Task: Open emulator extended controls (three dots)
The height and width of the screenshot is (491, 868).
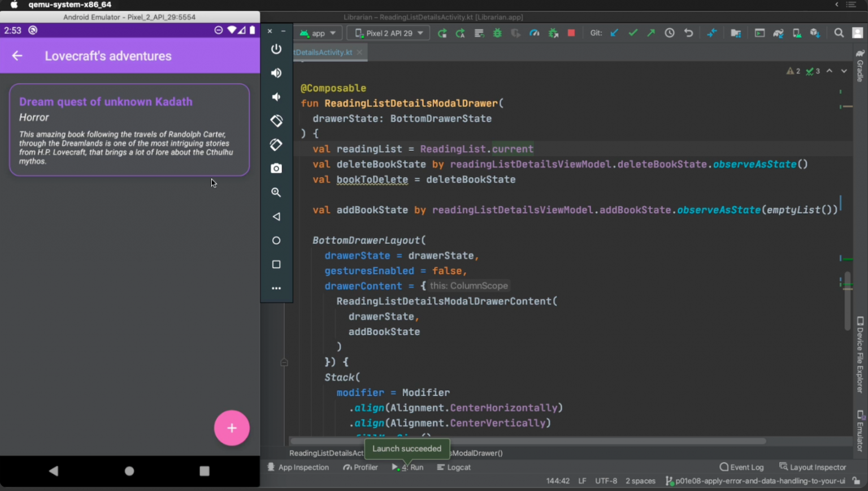Action: (x=276, y=288)
